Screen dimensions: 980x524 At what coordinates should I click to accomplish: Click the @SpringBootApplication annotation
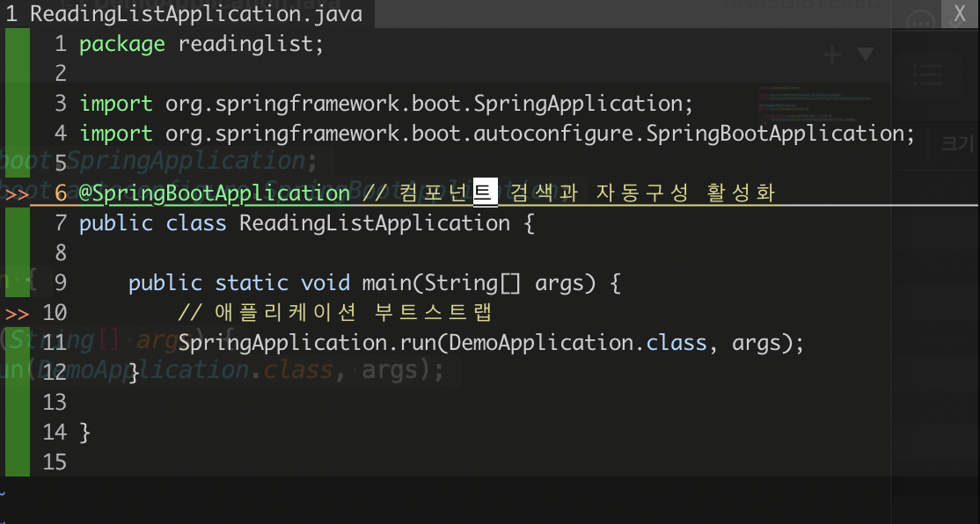click(x=215, y=193)
